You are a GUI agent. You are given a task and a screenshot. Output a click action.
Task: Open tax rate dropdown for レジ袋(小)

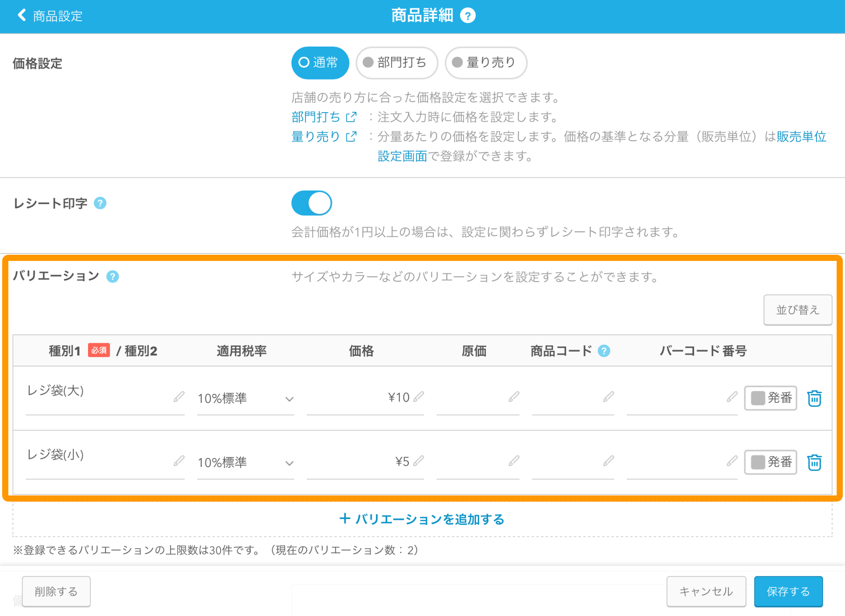[246, 463]
